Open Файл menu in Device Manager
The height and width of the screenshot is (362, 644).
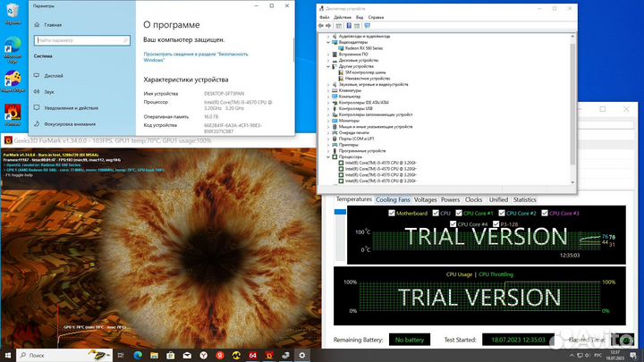coord(325,17)
